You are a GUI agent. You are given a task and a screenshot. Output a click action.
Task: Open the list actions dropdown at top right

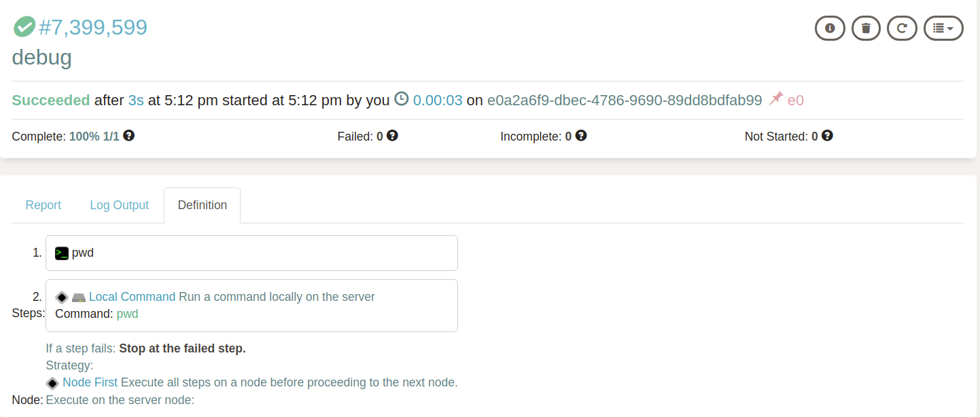point(943,28)
